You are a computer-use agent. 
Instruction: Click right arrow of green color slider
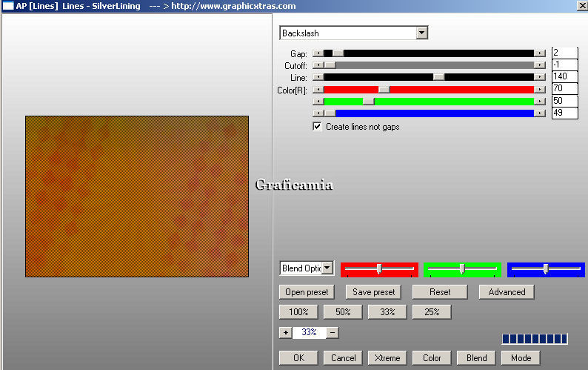(540, 102)
